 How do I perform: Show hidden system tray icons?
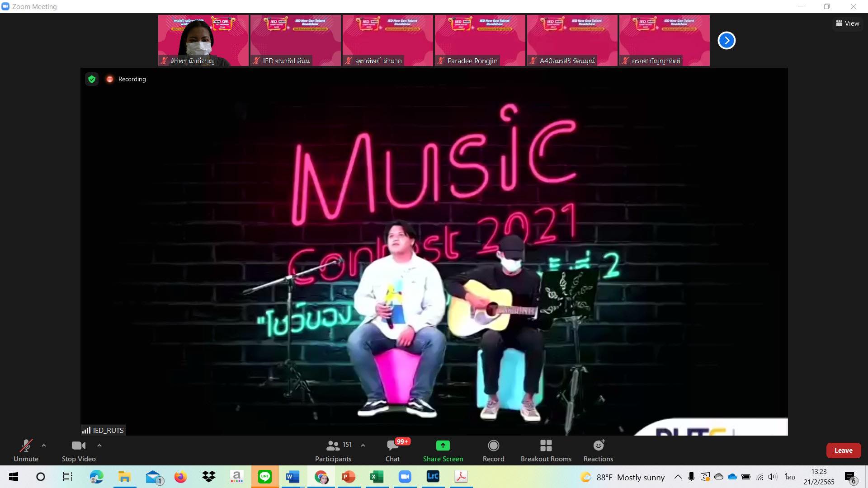click(678, 477)
